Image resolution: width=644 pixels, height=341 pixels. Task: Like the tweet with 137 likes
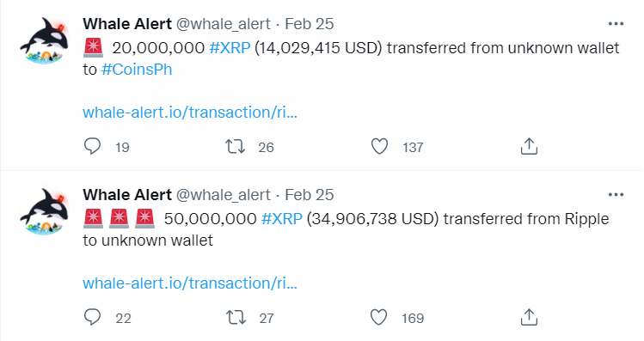(x=379, y=147)
